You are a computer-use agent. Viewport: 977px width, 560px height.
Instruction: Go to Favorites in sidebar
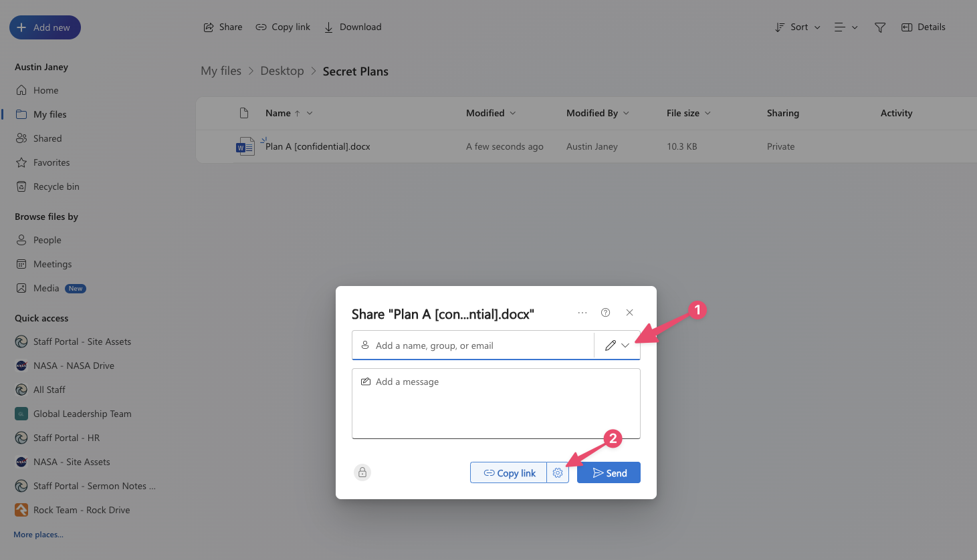coord(51,162)
